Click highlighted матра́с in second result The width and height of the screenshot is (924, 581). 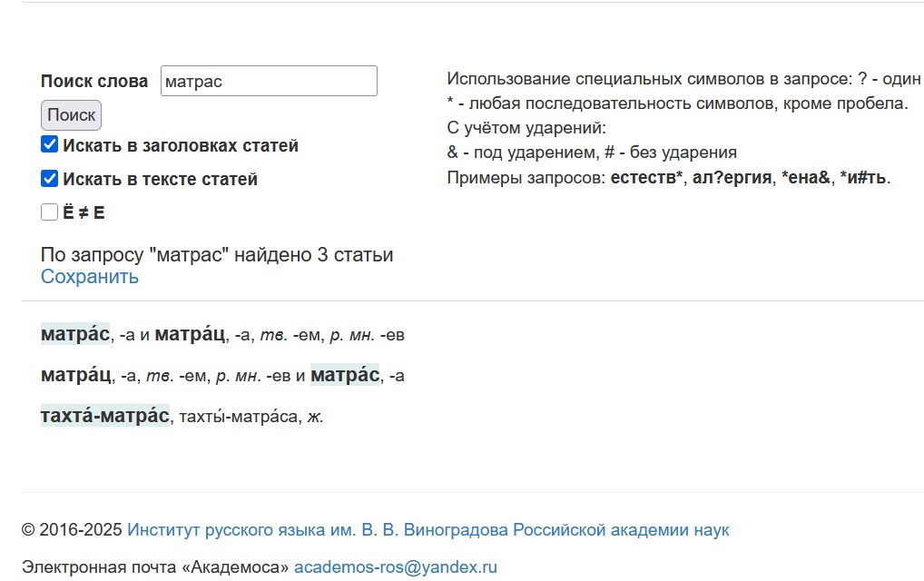(345, 375)
